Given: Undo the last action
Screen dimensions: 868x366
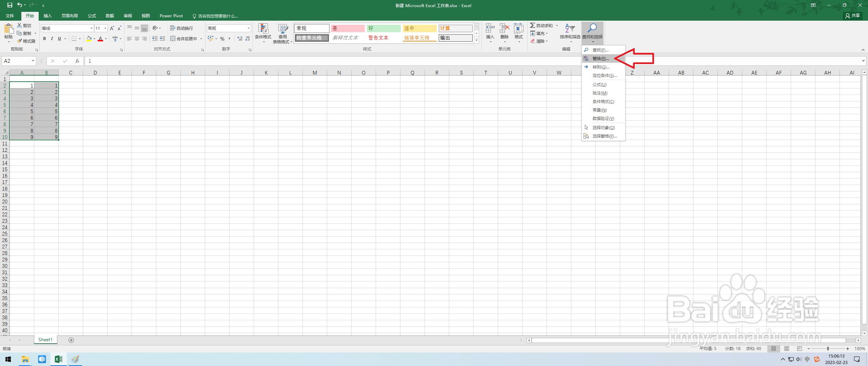Looking at the screenshot, I should (x=19, y=5).
